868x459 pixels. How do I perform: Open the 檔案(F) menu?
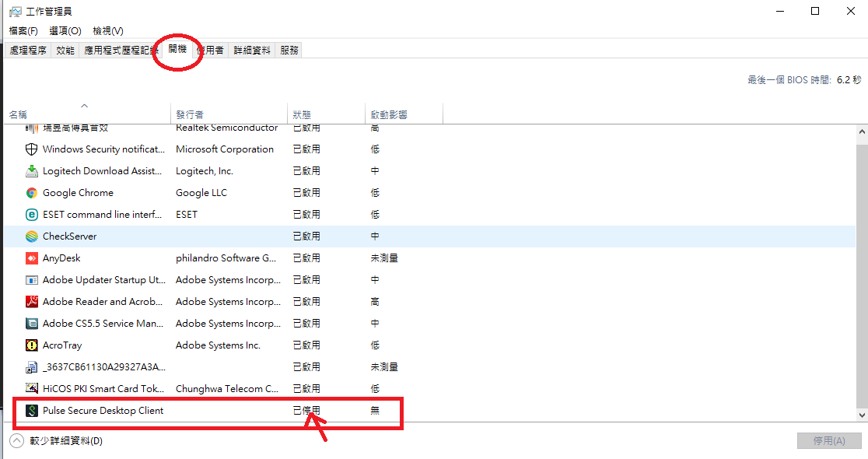click(x=23, y=31)
